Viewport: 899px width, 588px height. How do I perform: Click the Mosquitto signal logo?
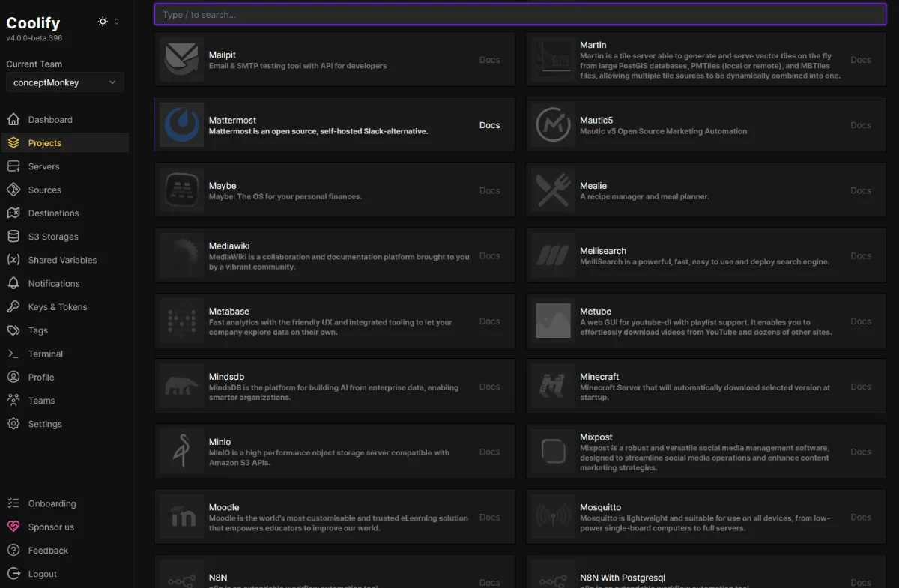pyautogui.click(x=553, y=517)
